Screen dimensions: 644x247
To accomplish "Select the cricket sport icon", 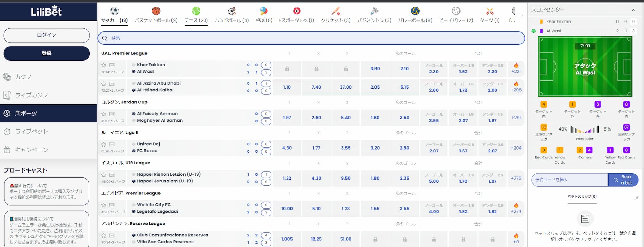I will (x=336, y=11).
